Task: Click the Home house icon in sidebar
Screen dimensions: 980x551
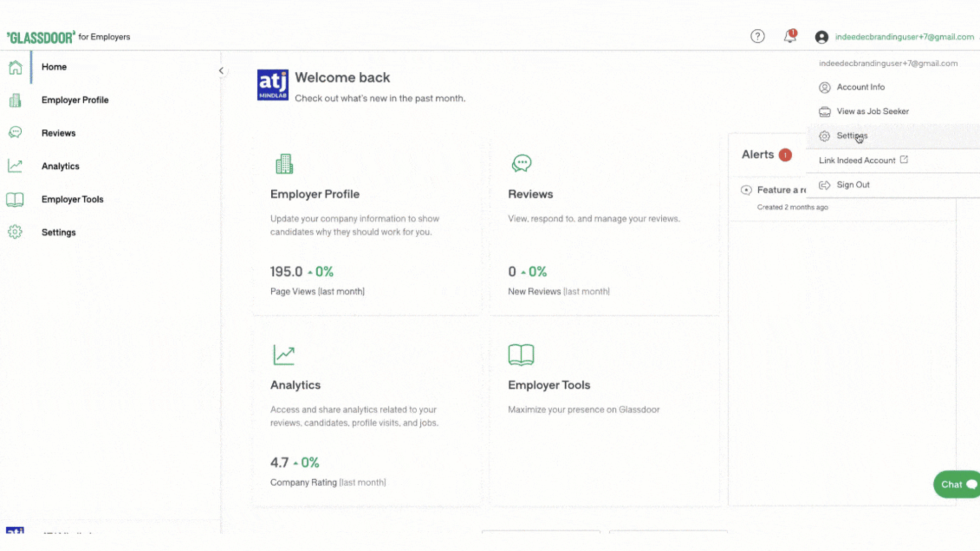Action: [x=15, y=67]
